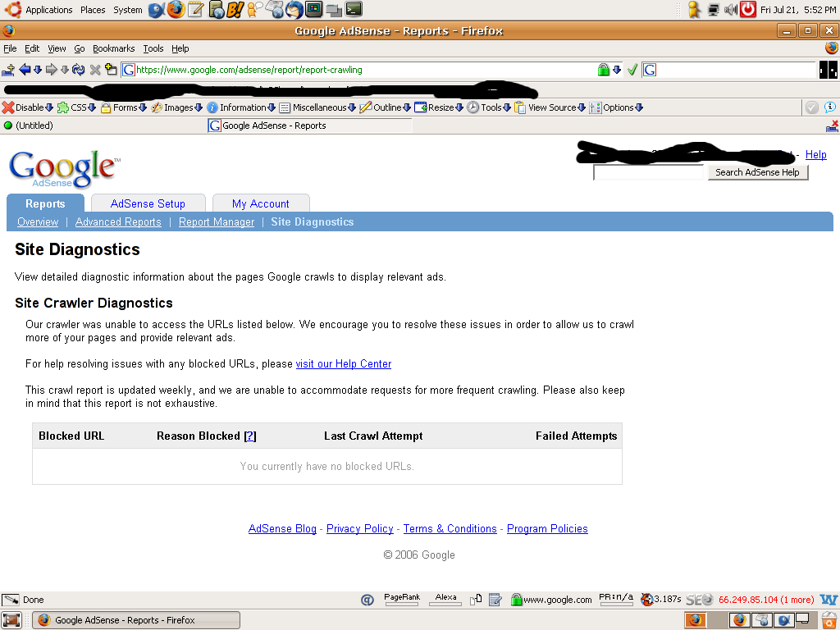840x630 pixels.
Task: Reload the page with the refresh icon
Action: 78,70
